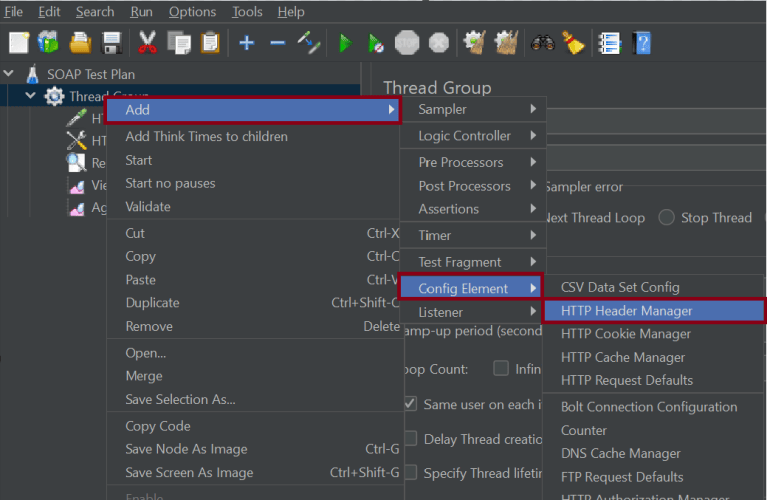The image size is (767, 500).
Task: Select the HTTP sampler pipette tree icon
Action: (x=76, y=118)
